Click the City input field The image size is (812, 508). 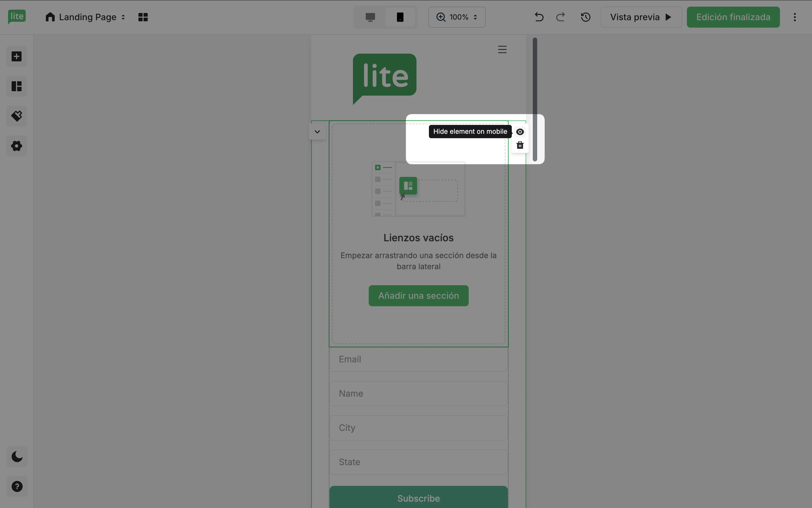point(418,428)
